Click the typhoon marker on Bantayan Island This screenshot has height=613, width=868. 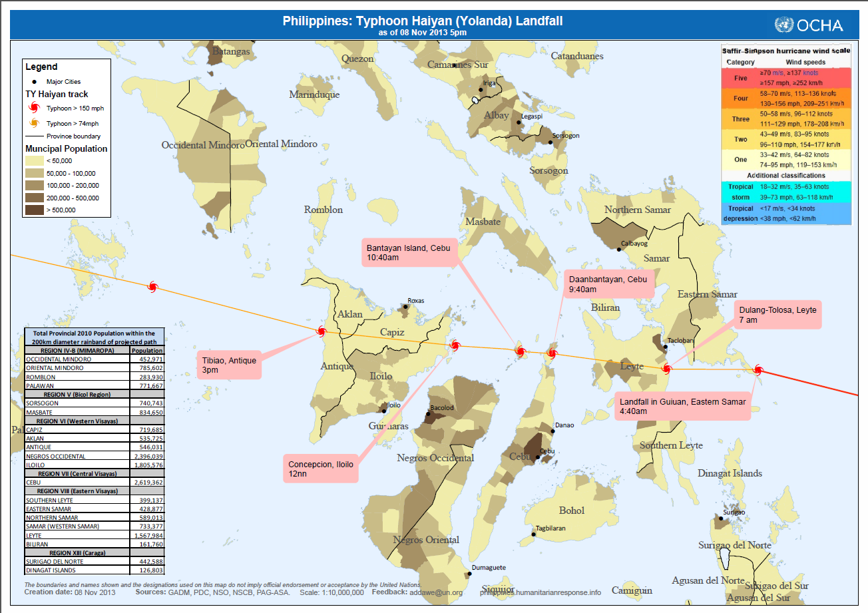click(x=520, y=351)
